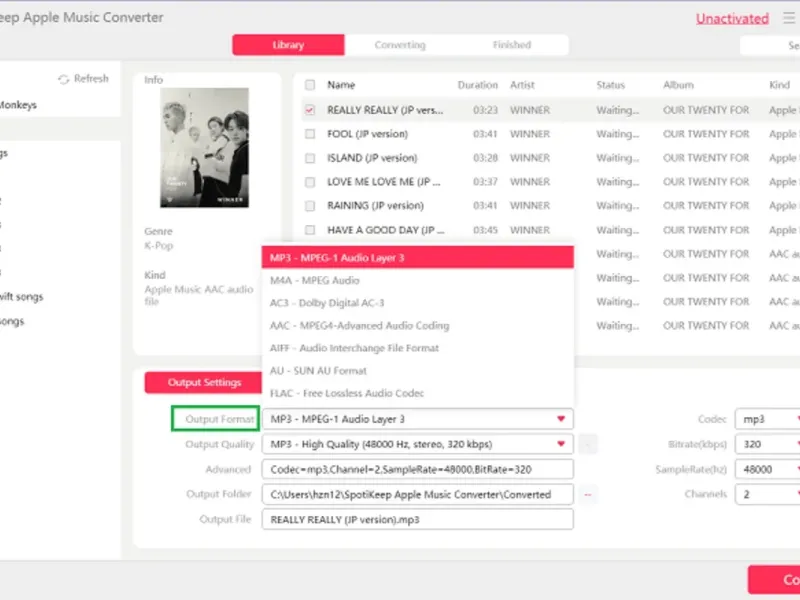The width and height of the screenshot is (800, 600).
Task: Switch to the Library tab
Action: coord(288,45)
